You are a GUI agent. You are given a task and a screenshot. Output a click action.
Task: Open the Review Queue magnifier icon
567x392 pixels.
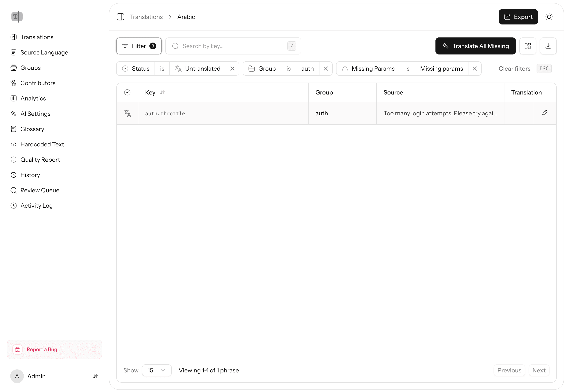pos(13,190)
